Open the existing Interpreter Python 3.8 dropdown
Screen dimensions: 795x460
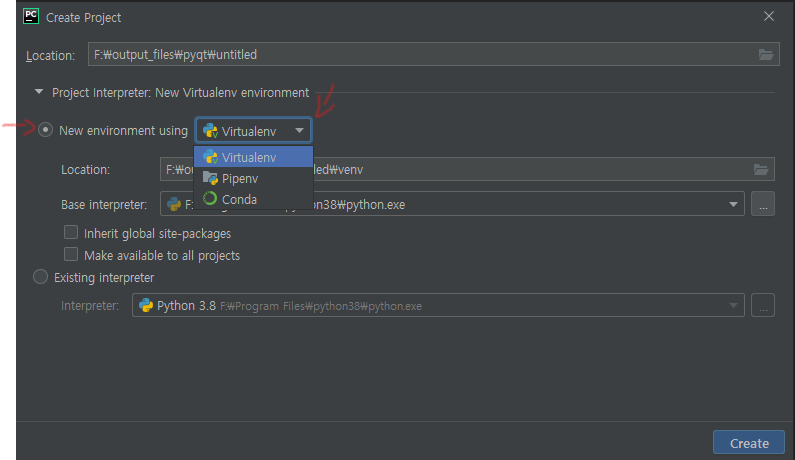[x=733, y=305]
